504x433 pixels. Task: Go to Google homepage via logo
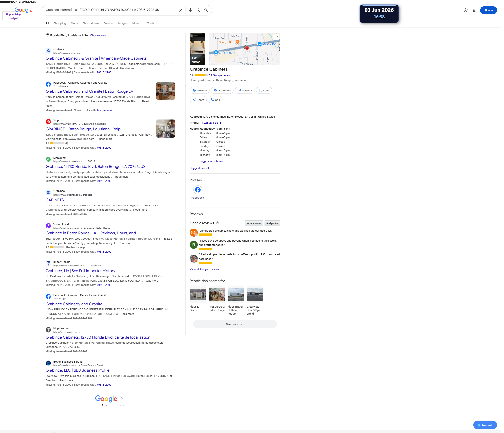[x=24, y=10]
